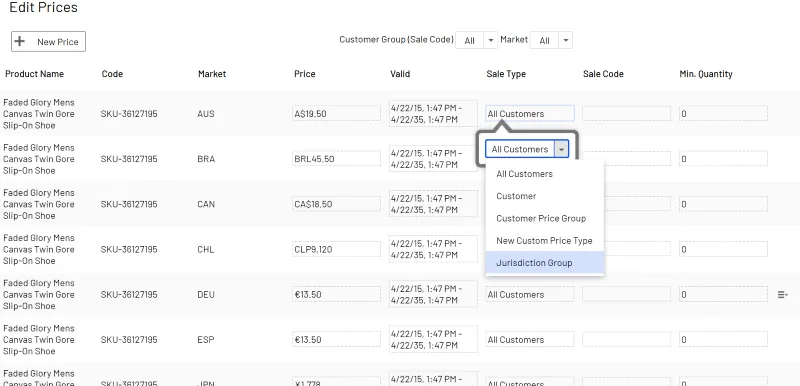The width and height of the screenshot is (800, 386).
Task: Click the Sale Code field in AUS row
Action: pos(626,114)
